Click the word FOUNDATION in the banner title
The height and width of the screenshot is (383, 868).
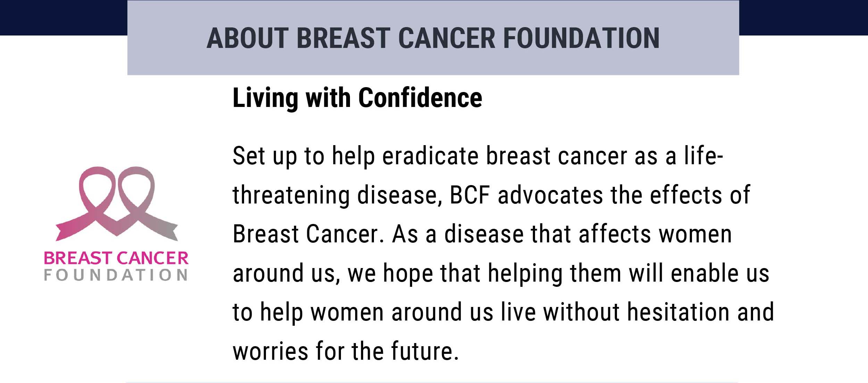coord(581,38)
